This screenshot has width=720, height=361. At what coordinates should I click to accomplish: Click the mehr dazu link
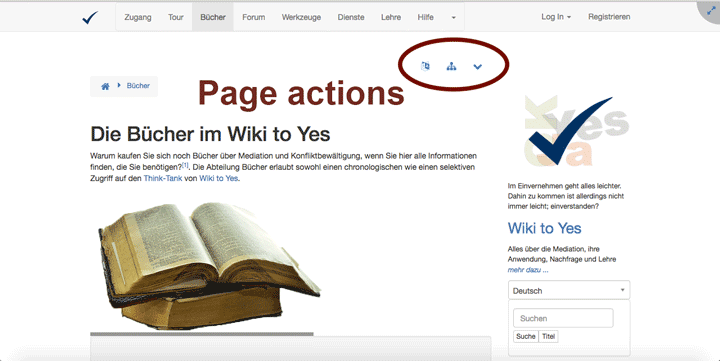point(528,270)
